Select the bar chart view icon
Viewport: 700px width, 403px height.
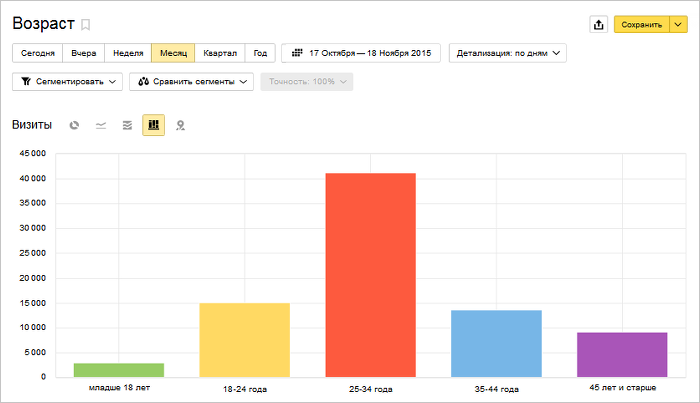pyautogui.click(x=153, y=125)
